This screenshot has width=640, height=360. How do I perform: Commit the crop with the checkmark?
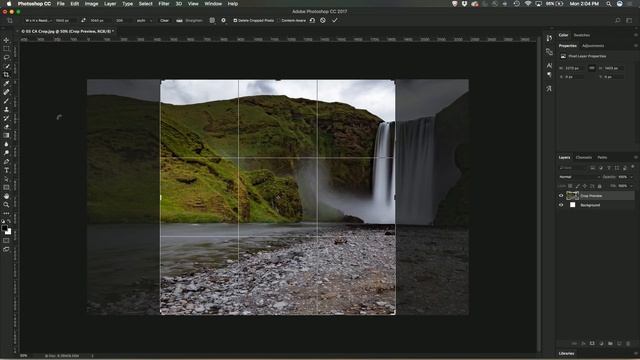point(335,20)
